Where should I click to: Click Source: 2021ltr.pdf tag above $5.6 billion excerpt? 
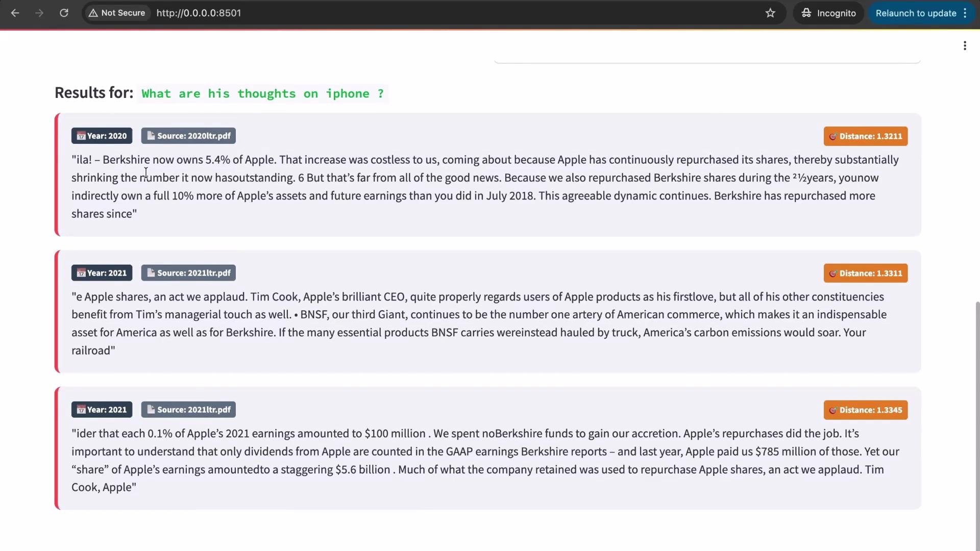pyautogui.click(x=188, y=410)
